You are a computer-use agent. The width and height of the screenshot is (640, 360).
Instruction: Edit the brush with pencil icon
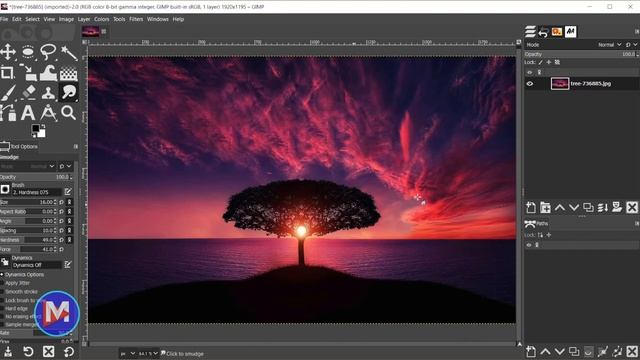tap(68, 191)
